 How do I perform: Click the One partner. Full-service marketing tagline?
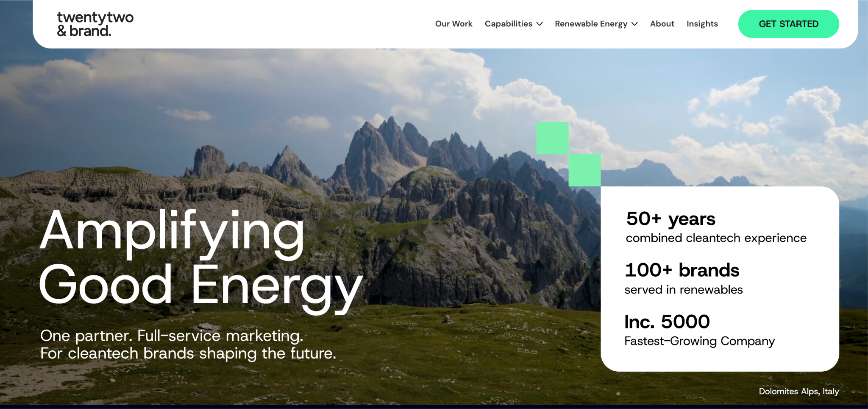tap(172, 336)
